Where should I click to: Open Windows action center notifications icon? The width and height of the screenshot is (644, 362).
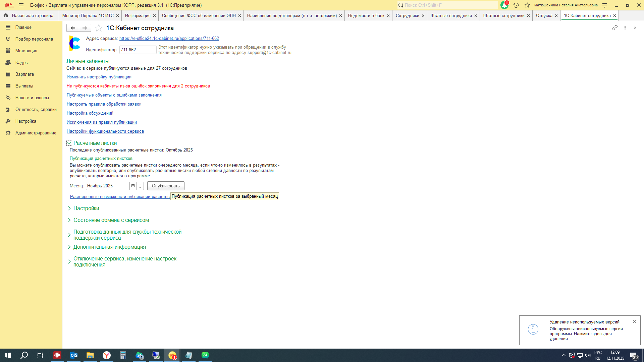[x=634, y=356]
